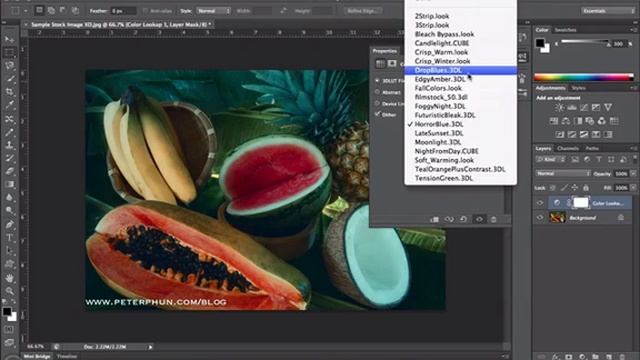Viewport: 640px width, 360px height.
Task: Click the K slider in the Color panel
Action: pos(585,42)
